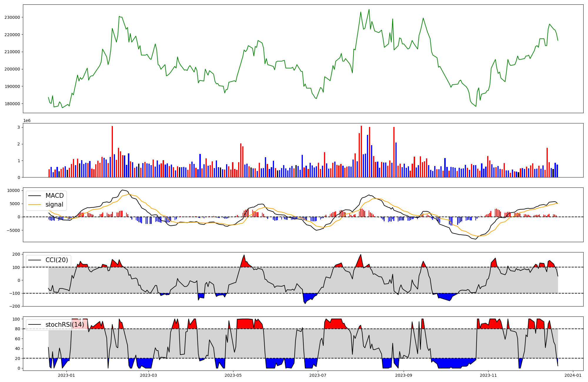Click the −5000 MACD axis label

pyautogui.click(x=14, y=230)
